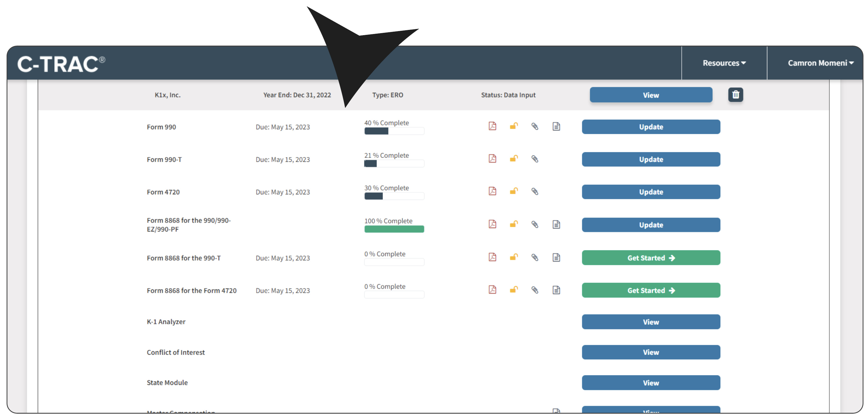The width and height of the screenshot is (868, 416).
Task: Click Form 990 'Due: May 15, 2023' date
Action: pos(283,127)
